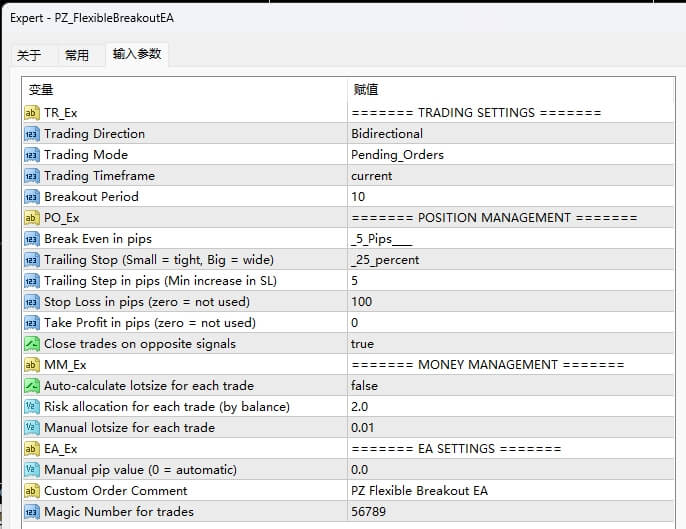Open the Trading Mode Pending_Orders dropdown value
The width and height of the screenshot is (686, 529).
tap(397, 155)
